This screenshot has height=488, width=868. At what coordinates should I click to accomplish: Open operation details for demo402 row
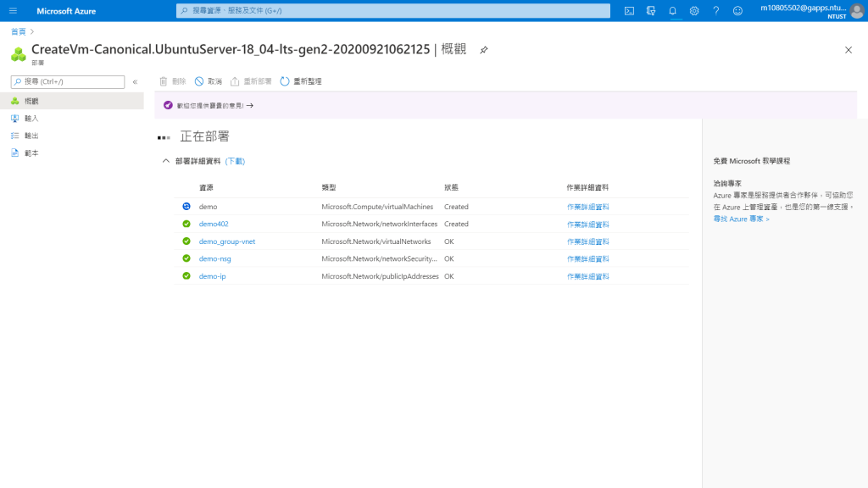point(588,224)
